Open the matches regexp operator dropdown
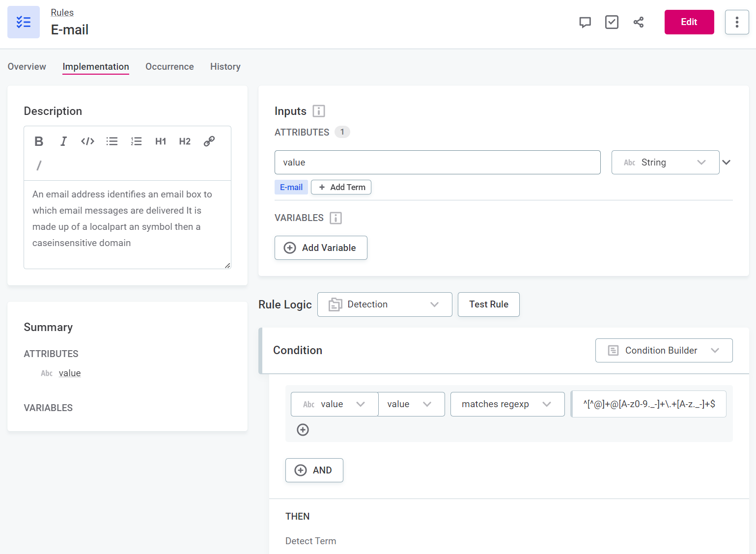The image size is (756, 554). [507, 404]
